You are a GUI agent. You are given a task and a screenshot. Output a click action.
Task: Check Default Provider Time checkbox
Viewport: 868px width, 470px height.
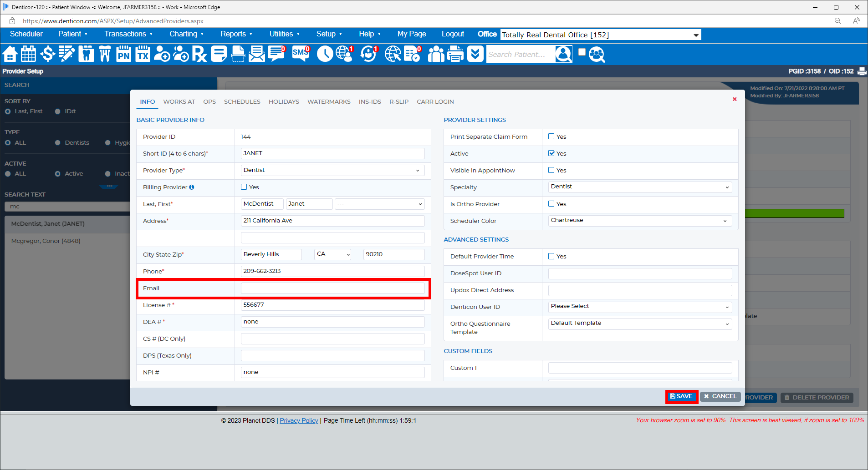[x=551, y=256]
